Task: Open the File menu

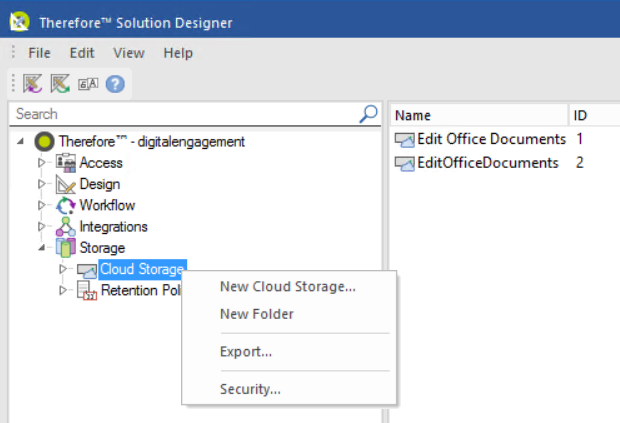Action: 39,53
